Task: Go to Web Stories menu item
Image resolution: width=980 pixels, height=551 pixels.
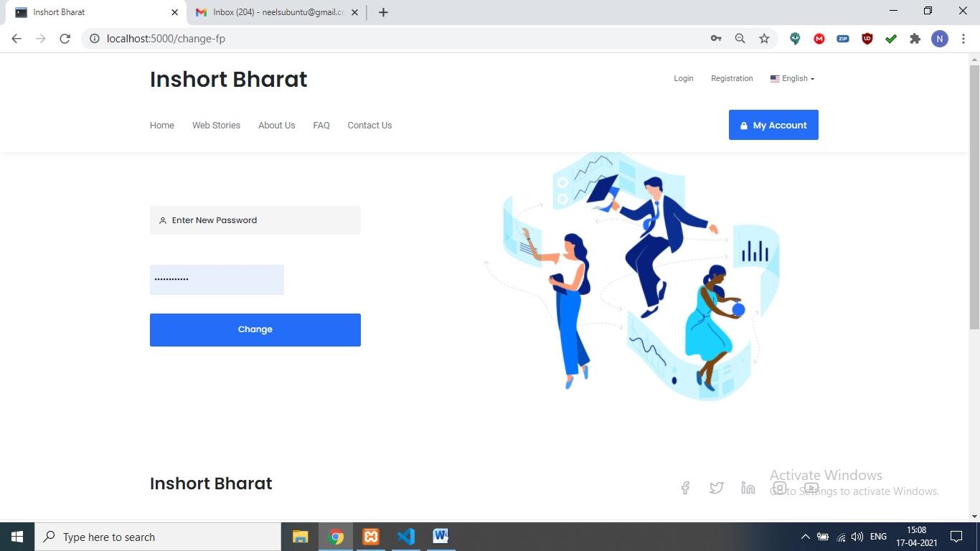Action: (216, 125)
